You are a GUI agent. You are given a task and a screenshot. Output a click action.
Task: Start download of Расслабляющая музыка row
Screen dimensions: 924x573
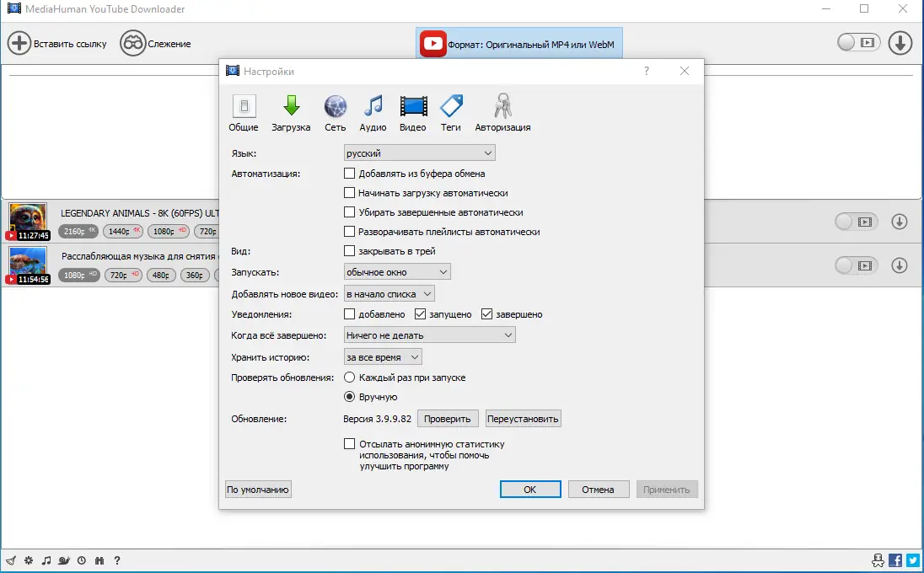coord(900,265)
